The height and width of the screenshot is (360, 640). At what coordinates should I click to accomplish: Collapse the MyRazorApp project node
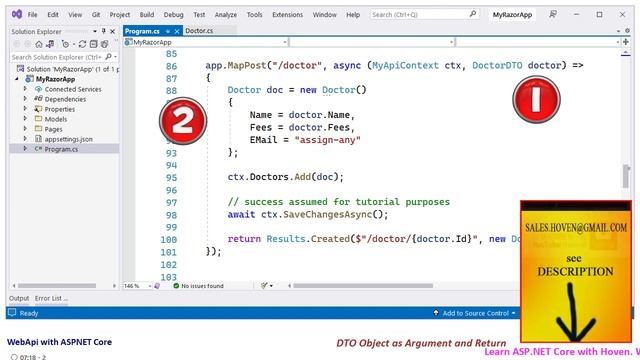click(17, 79)
